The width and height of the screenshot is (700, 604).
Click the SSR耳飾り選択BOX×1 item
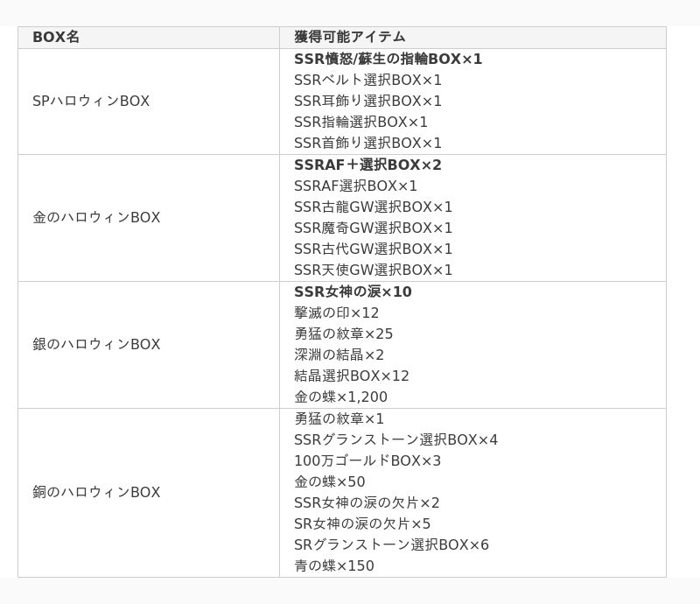point(367,101)
